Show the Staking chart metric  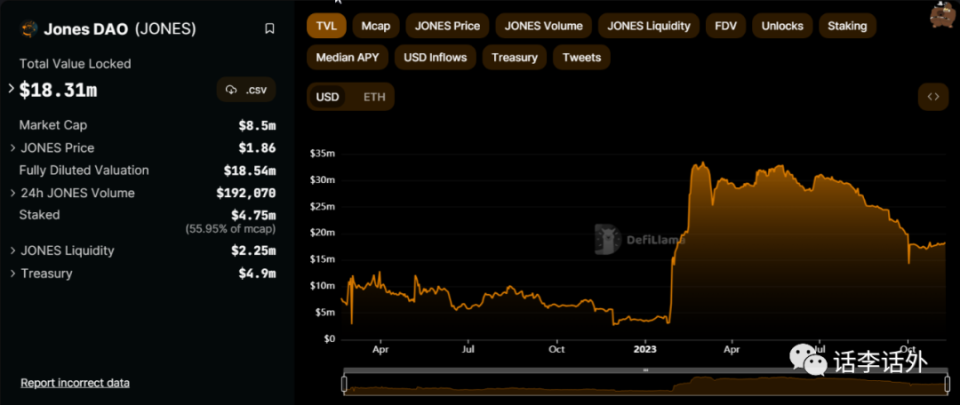pos(847,26)
